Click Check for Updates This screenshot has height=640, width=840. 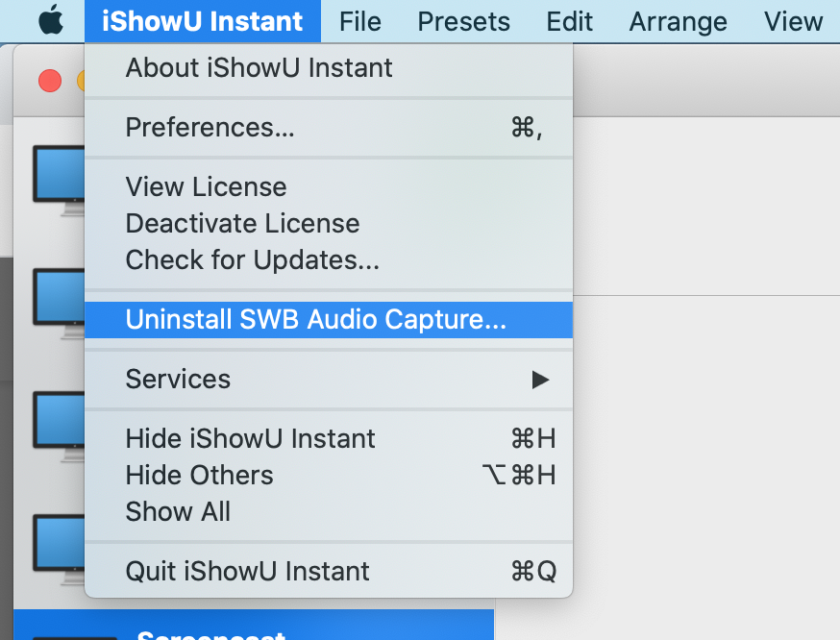coord(252,260)
